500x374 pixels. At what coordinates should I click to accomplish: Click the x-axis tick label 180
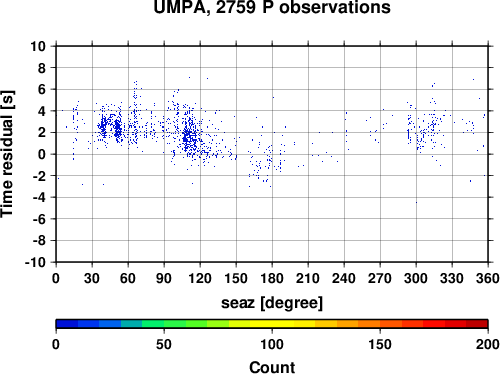272,278
